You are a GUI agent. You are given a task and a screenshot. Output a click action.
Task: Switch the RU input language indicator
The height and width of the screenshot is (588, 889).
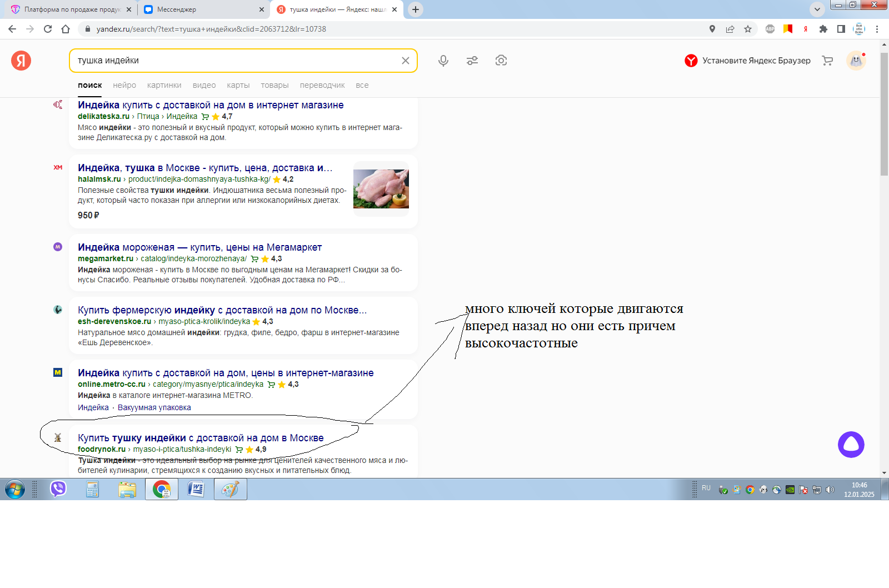click(706, 488)
